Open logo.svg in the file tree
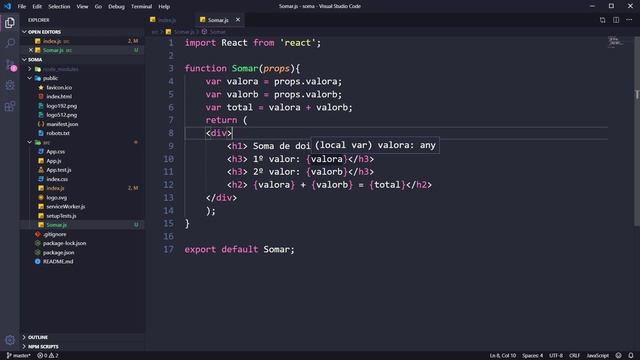Viewport: 640px width, 360px height. pyautogui.click(x=82, y=198)
